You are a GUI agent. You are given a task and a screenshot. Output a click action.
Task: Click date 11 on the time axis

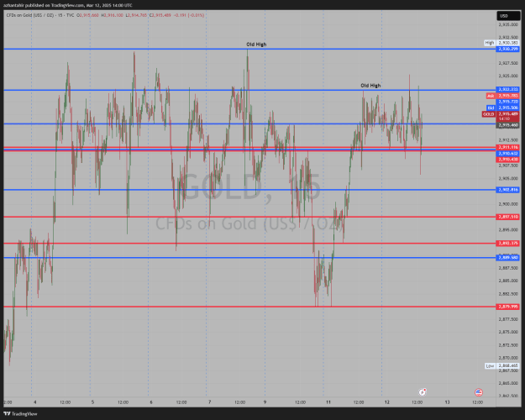328,402
